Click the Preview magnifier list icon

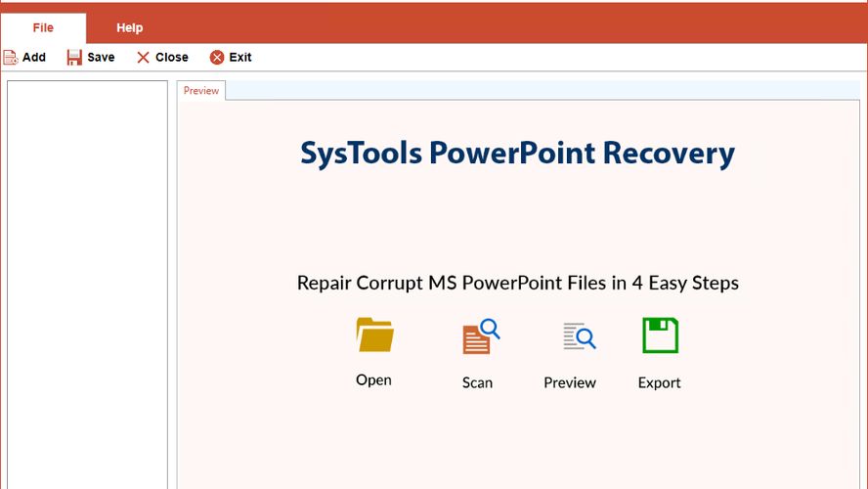point(580,336)
